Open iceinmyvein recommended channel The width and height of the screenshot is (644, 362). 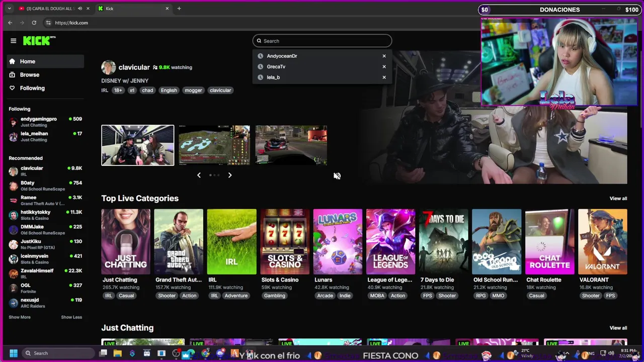(x=45, y=259)
